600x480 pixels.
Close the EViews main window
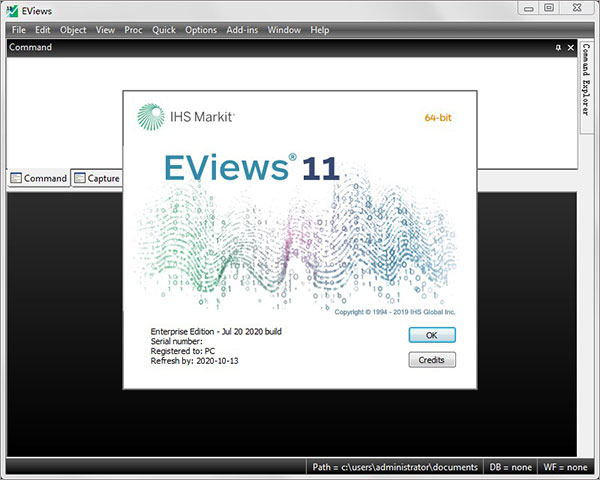pyautogui.click(x=577, y=8)
